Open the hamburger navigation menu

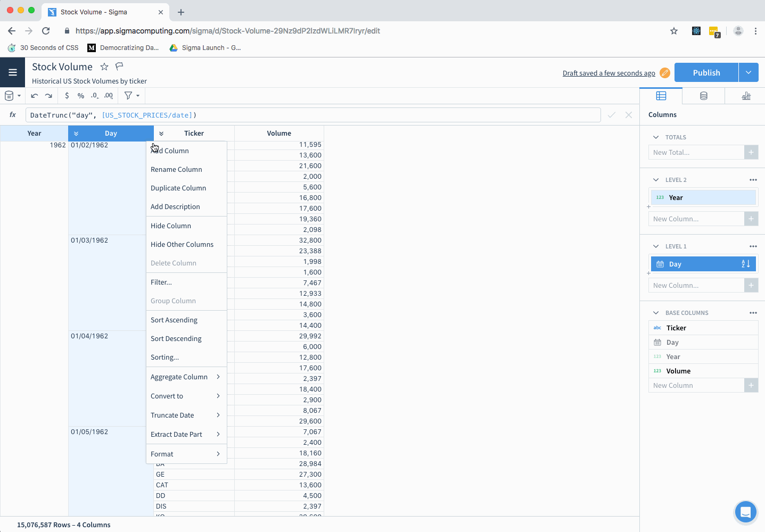tap(13, 72)
